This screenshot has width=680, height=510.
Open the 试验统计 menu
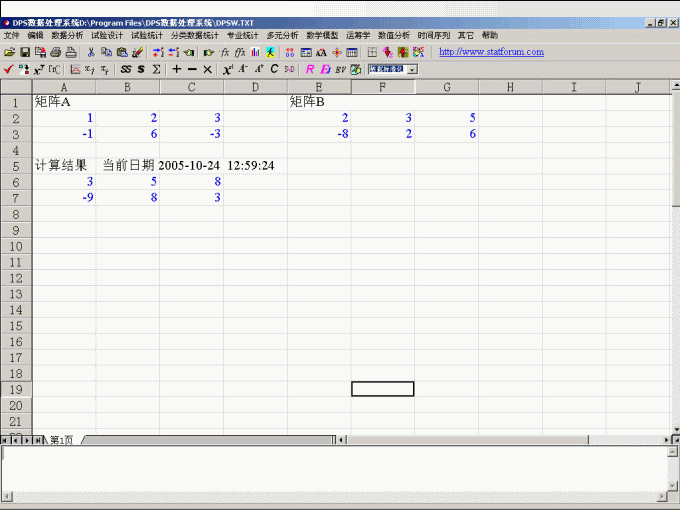click(x=146, y=35)
